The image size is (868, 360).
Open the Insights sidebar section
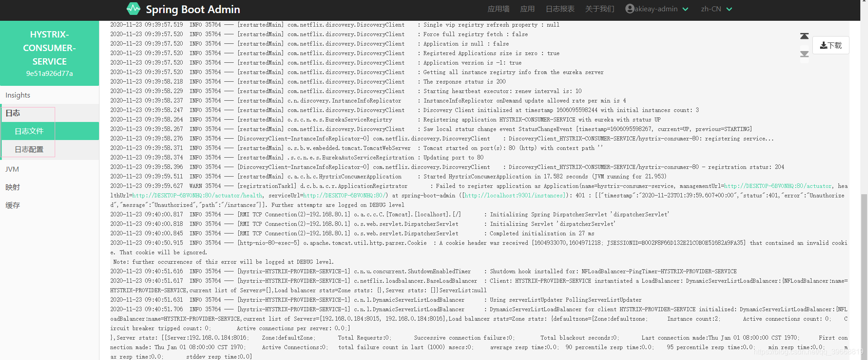[49, 95]
